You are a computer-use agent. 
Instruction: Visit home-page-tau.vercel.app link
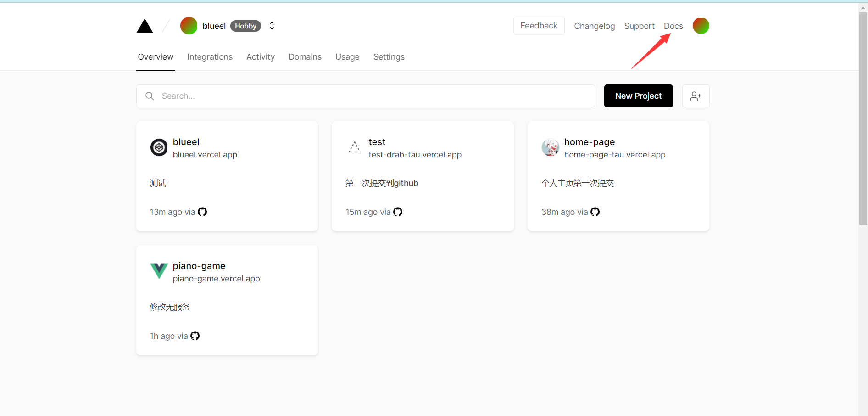[x=615, y=155]
